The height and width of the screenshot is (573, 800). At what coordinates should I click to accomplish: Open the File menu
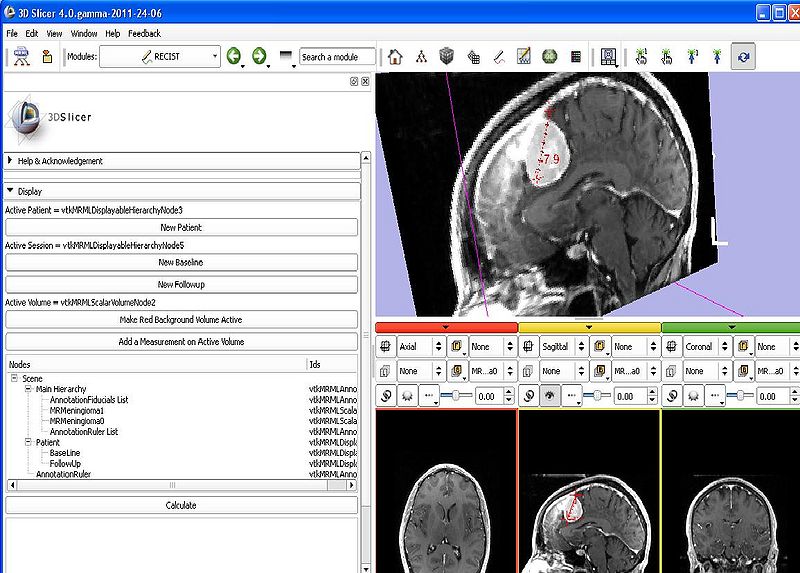pos(12,34)
